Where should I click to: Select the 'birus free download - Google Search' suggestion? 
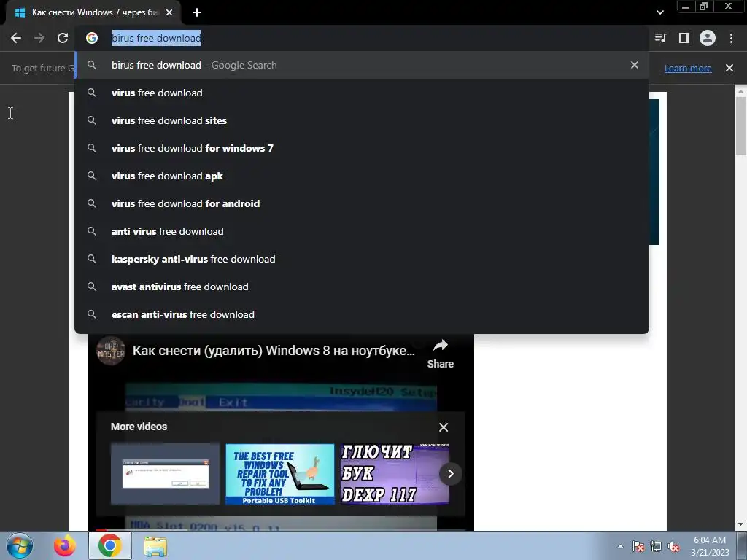coord(362,65)
